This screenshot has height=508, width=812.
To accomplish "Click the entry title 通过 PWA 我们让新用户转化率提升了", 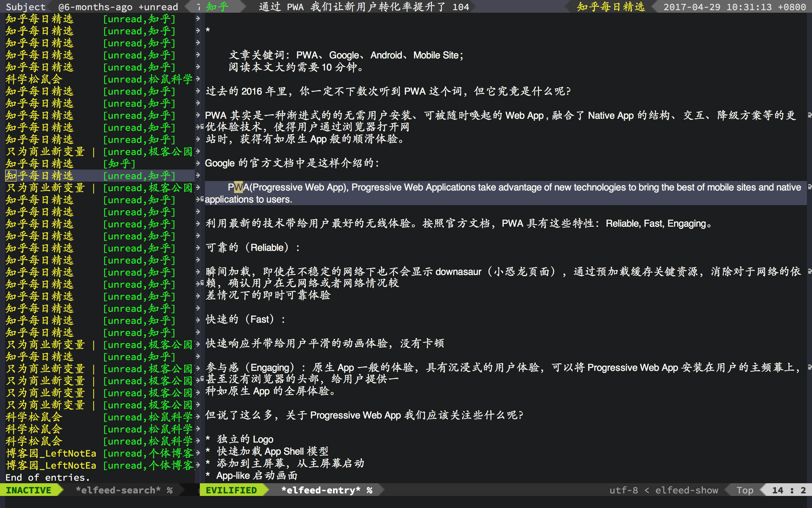I will [364, 7].
